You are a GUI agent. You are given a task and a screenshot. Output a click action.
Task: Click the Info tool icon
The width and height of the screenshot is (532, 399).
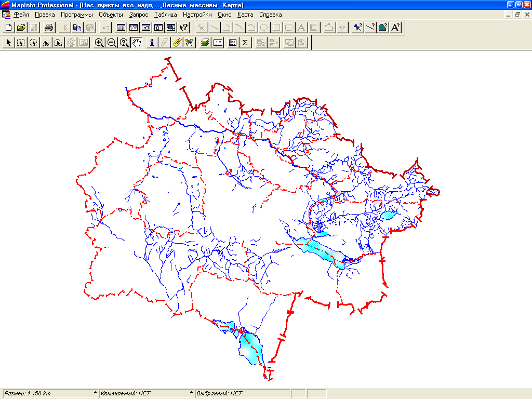(152, 43)
